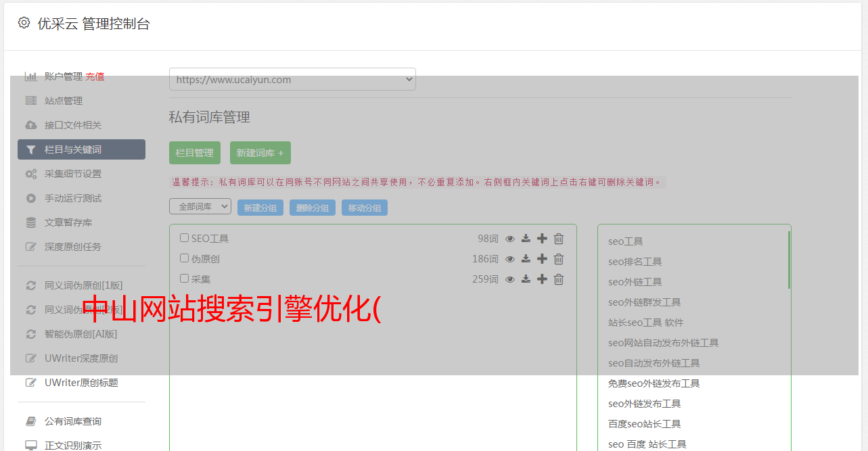Click the keyword seo外链工具

[x=635, y=282]
